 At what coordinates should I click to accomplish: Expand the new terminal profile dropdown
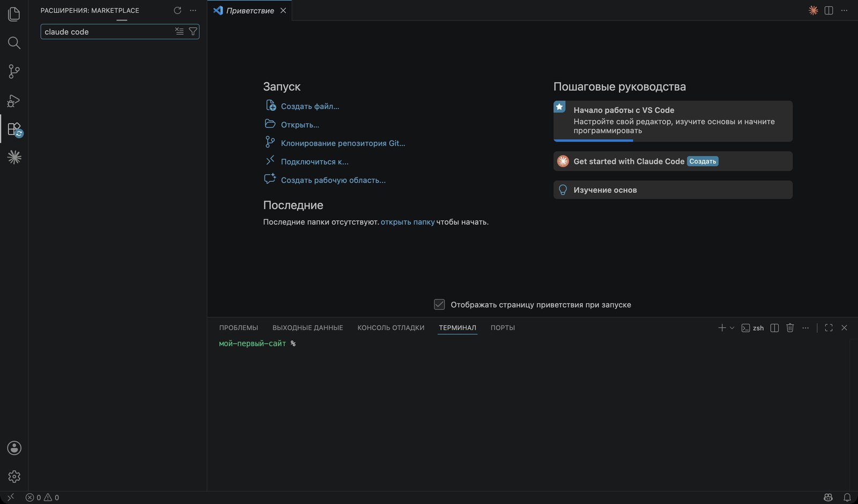(732, 328)
